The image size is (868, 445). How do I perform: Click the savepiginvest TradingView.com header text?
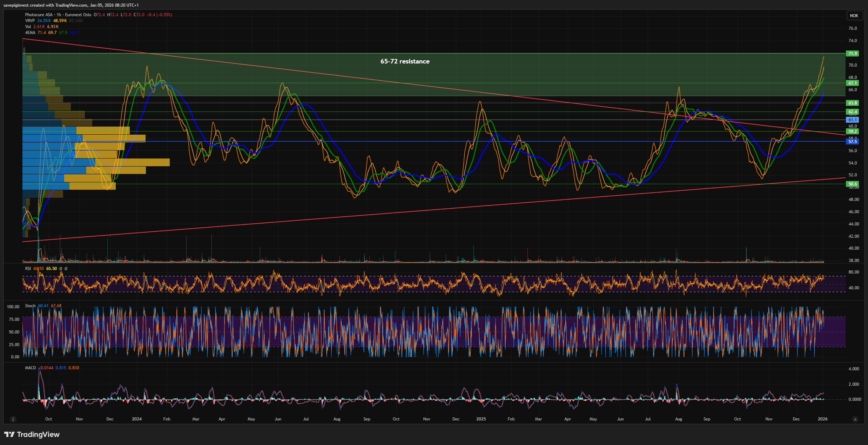pos(71,5)
